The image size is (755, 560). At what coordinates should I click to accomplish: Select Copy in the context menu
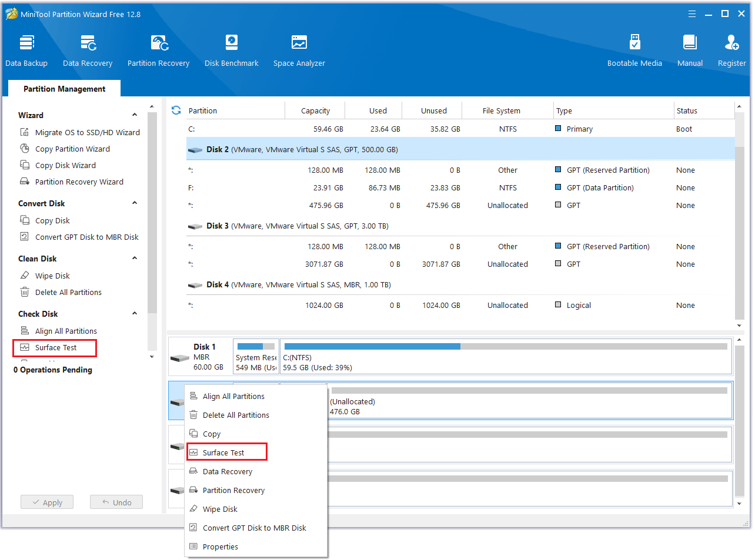pos(256,434)
